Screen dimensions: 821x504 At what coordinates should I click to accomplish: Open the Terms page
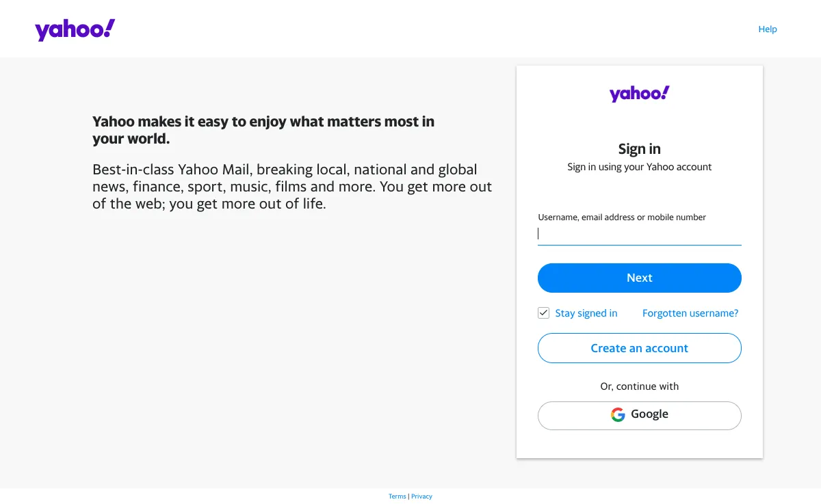398,496
